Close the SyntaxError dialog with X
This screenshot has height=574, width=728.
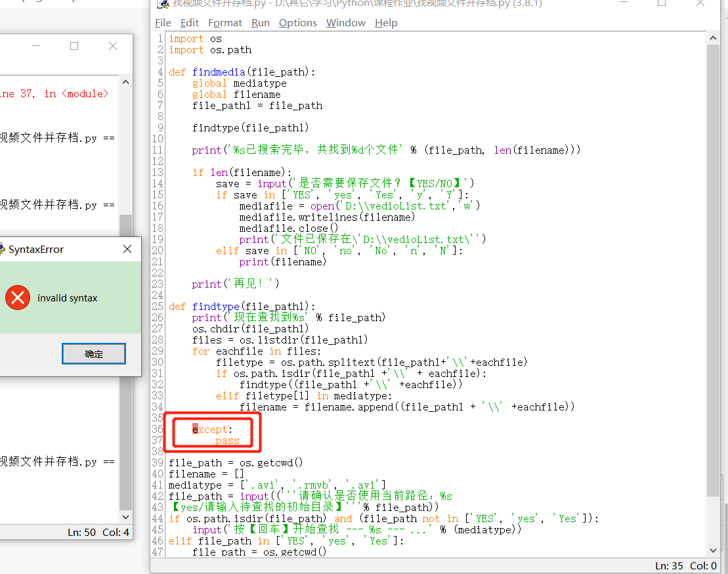click(x=127, y=250)
